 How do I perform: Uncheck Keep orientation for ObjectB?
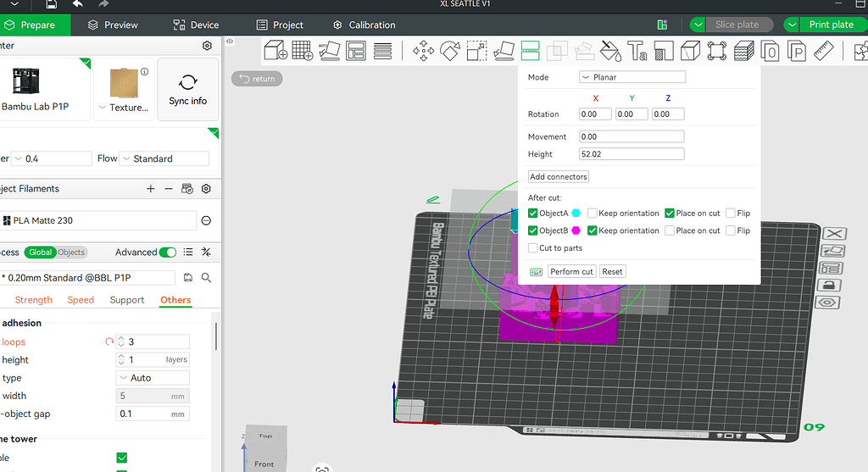(593, 230)
